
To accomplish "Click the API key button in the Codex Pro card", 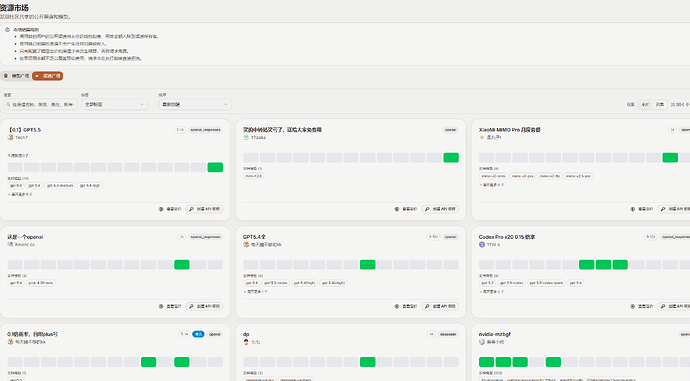I will coord(674,306).
